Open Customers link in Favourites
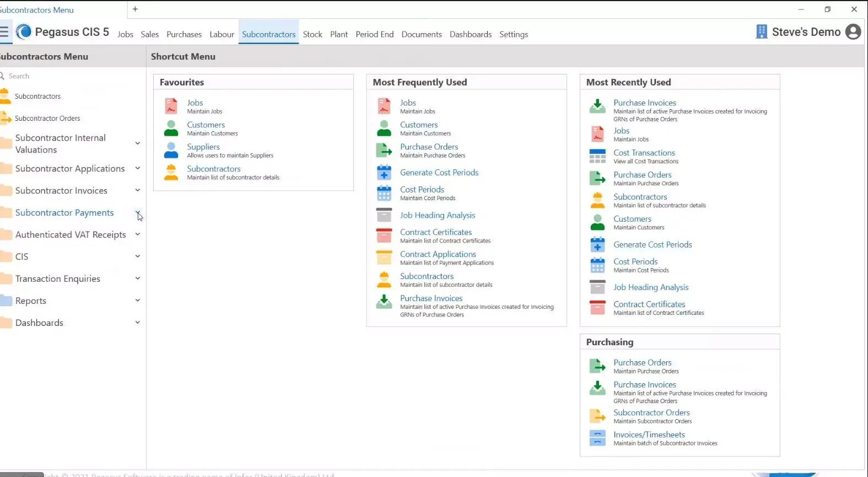This screenshot has height=477, width=868. pos(206,125)
